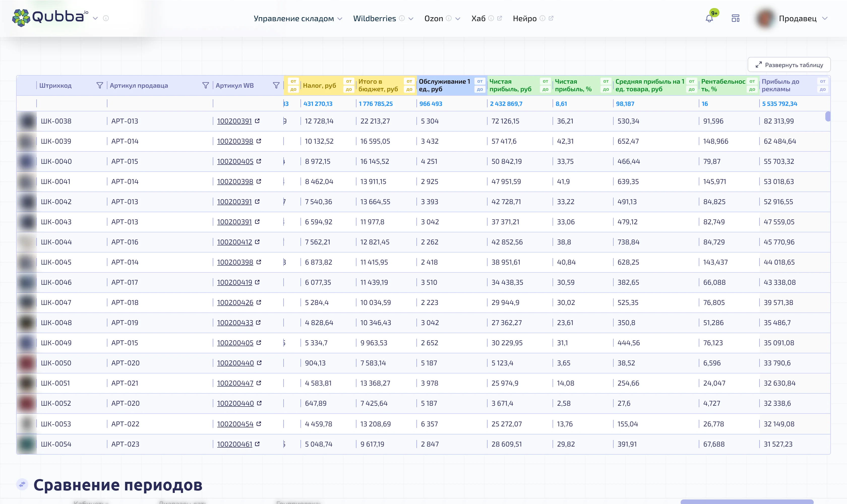Click product thumbnail for ШК-0052 row
The width and height of the screenshot is (847, 504).
click(x=26, y=403)
